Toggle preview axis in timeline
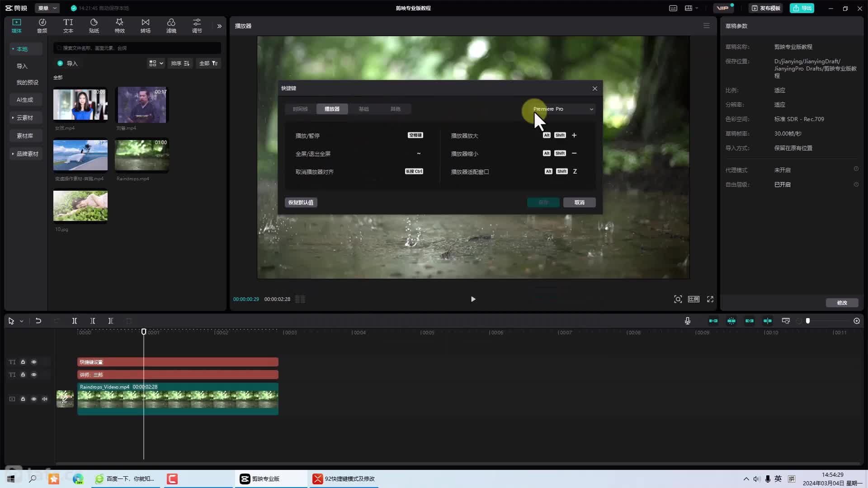 pyautogui.click(x=768, y=321)
